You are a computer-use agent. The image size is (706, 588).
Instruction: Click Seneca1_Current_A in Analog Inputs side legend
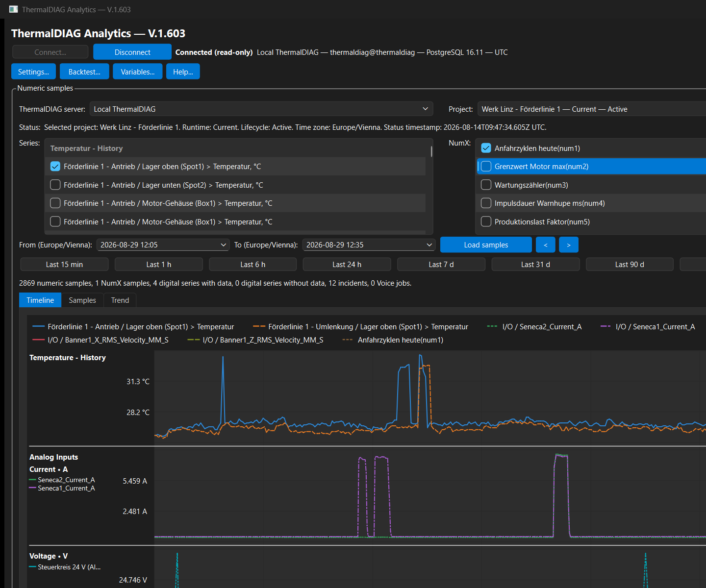(x=62, y=488)
